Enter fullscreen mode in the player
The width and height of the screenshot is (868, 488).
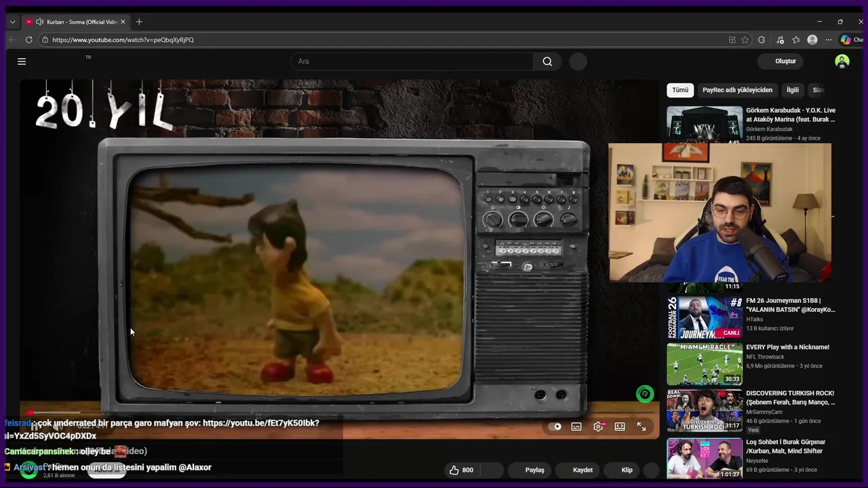[642, 426]
